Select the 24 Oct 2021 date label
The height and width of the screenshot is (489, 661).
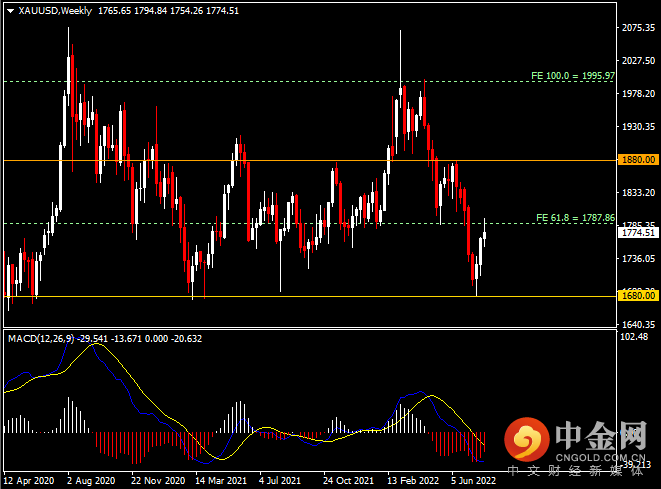coord(348,481)
